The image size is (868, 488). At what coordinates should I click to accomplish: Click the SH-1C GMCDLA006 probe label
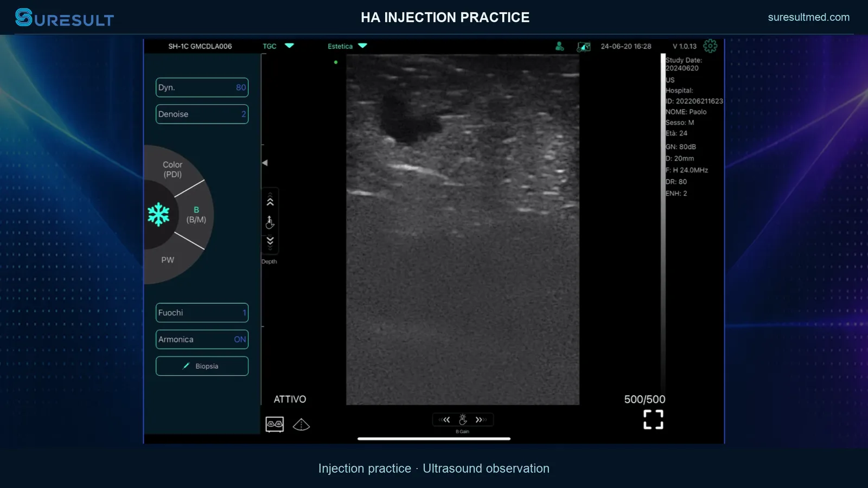click(200, 46)
